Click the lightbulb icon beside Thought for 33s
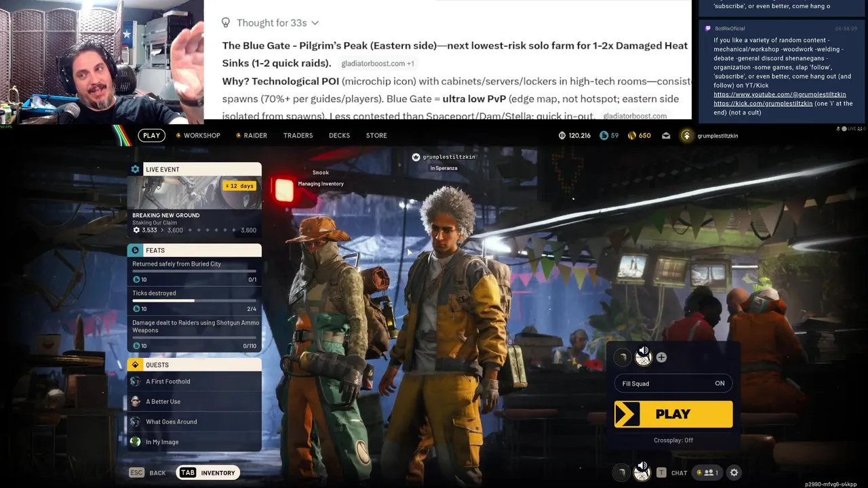 (x=225, y=23)
